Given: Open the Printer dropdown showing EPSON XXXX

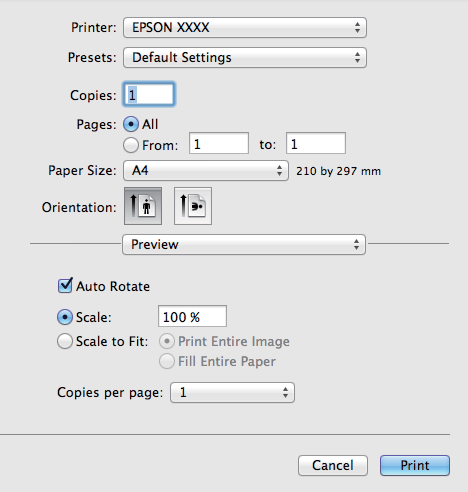Looking at the screenshot, I should click(x=245, y=27).
